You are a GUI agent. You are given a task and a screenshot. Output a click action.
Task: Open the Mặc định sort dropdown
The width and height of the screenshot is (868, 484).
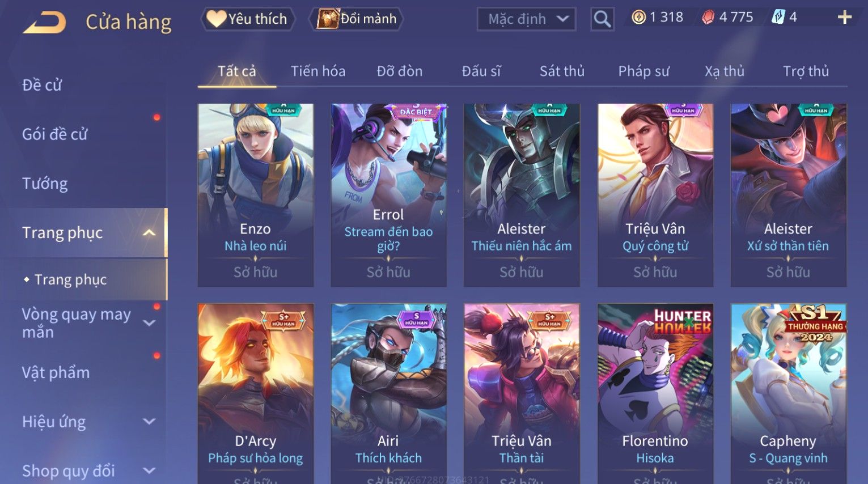click(526, 19)
